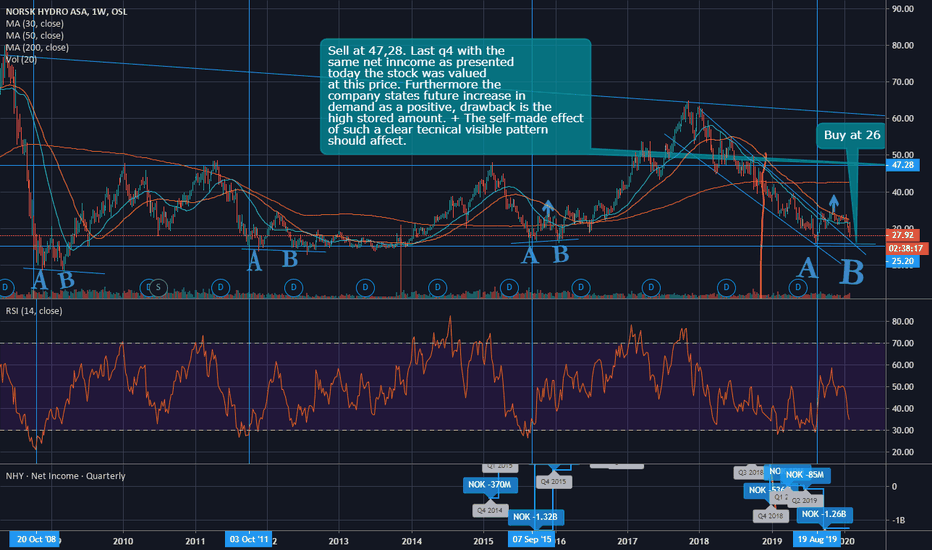Select the Vol (20) indicator legend
Screen dimensions: 932x550
click(x=21, y=59)
